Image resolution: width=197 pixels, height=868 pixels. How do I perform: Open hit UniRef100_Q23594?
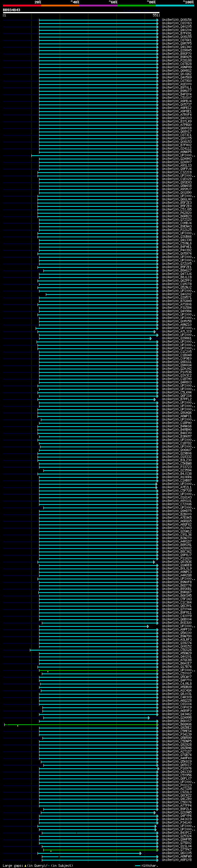(x=176, y=470)
